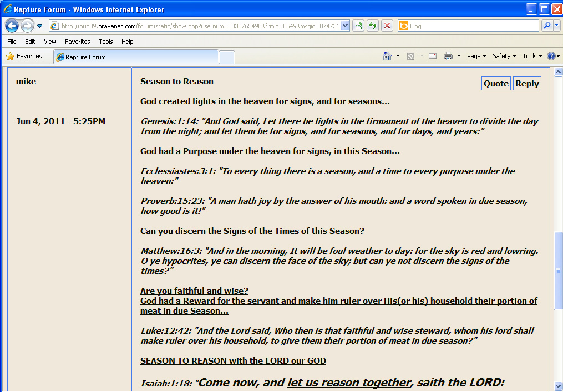Click the Home page icon
The height and width of the screenshot is (392, 563).
[x=387, y=56]
